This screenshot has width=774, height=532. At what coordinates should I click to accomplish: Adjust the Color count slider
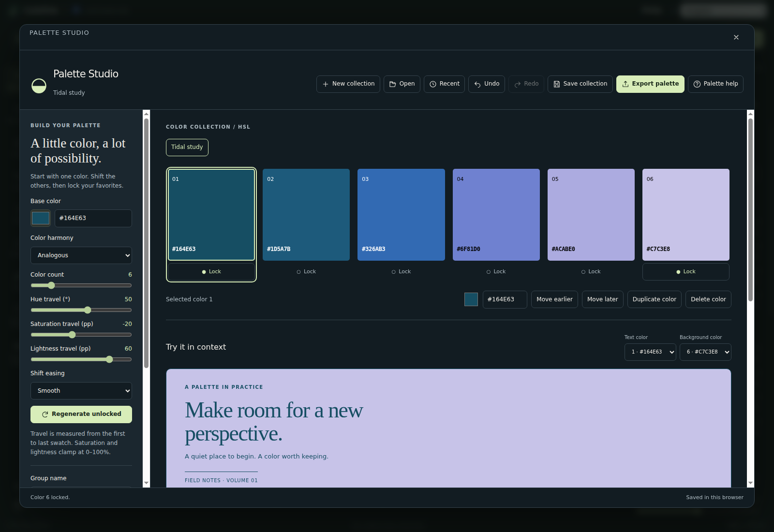(x=81, y=285)
